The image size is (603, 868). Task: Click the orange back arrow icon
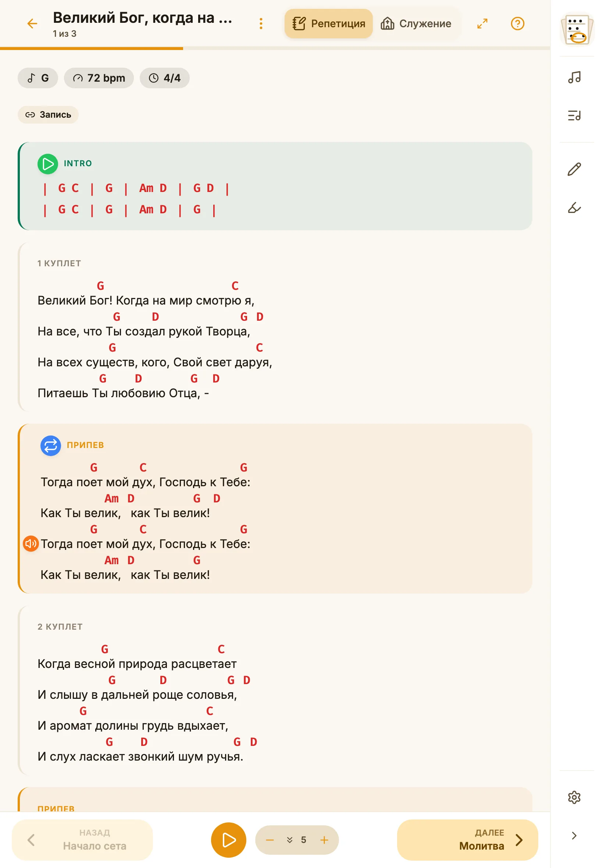[32, 24]
